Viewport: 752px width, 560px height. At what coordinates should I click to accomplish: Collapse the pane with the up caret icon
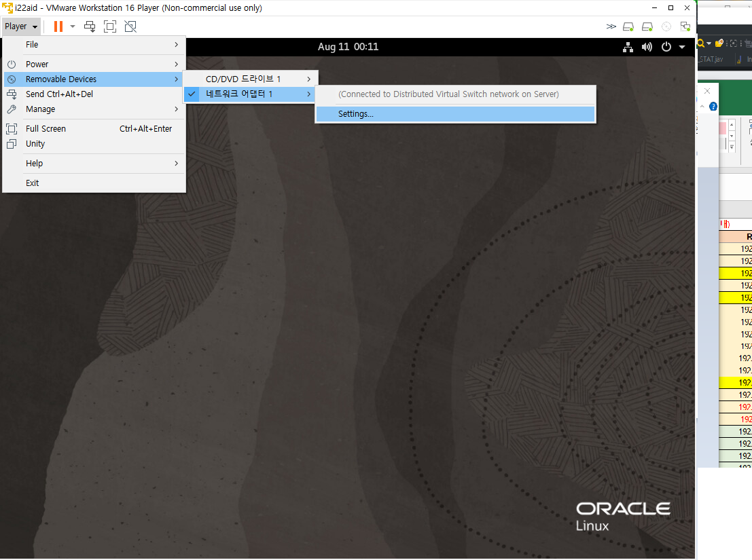(x=702, y=107)
